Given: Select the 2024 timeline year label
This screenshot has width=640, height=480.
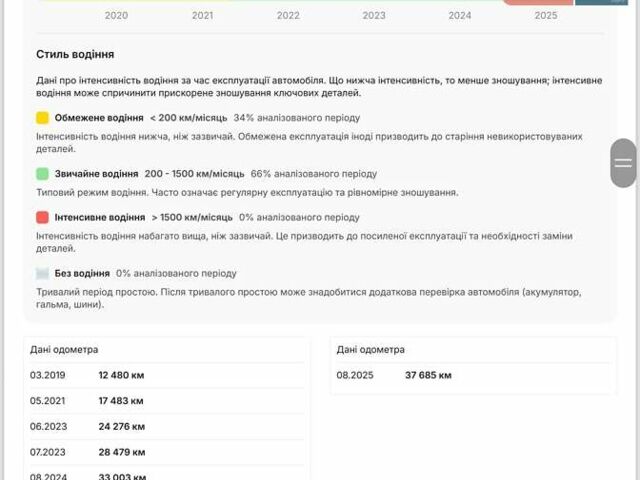Looking at the screenshot, I should click(x=460, y=16).
